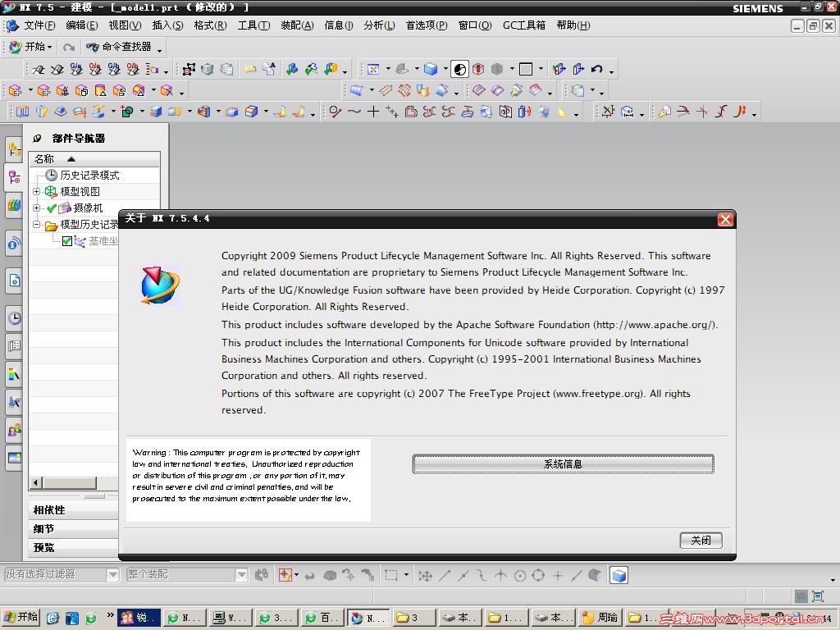Image resolution: width=840 pixels, height=630 pixels.
Task: Open the GC工具箱 menu
Action: coord(523,25)
